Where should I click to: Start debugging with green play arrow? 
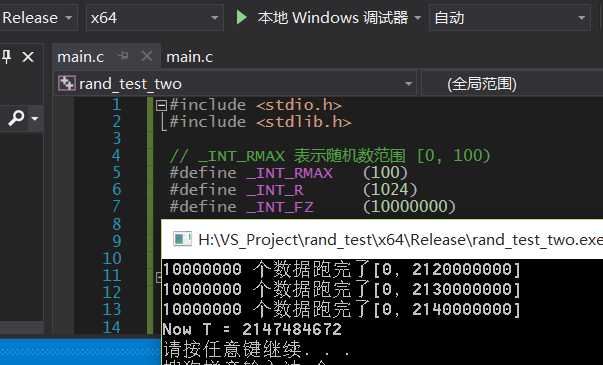[x=242, y=18]
